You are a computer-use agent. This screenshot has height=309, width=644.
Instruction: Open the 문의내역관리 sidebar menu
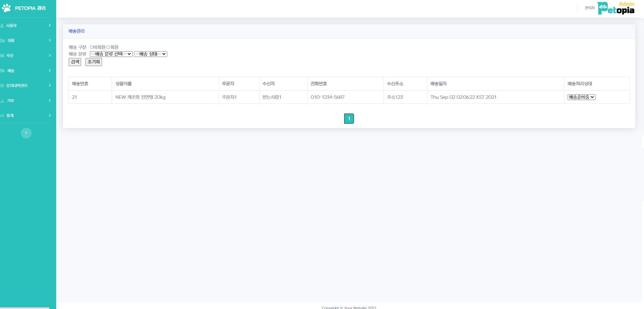[17, 86]
